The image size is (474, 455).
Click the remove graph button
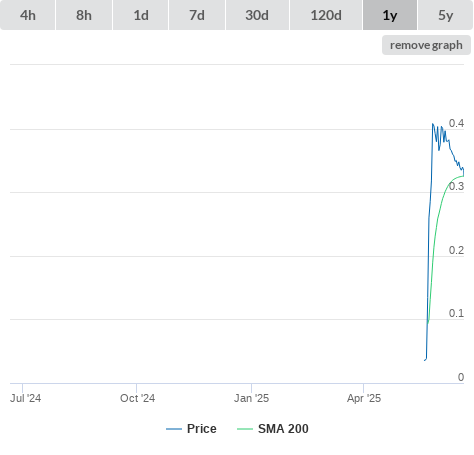point(426,45)
